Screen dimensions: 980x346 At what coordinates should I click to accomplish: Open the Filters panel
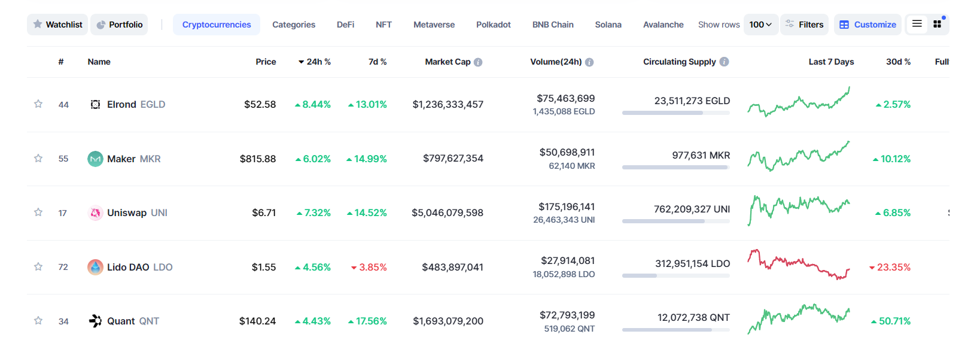pyautogui.click(x=804, y=25)
